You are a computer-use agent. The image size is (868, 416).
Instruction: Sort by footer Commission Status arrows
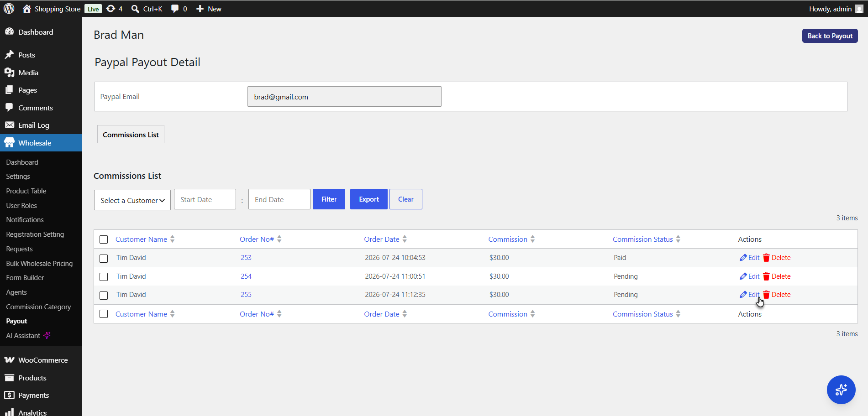(x=678, y=314)
